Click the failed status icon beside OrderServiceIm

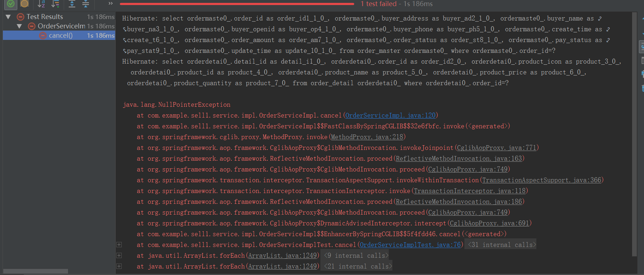[x=32, y=26]
